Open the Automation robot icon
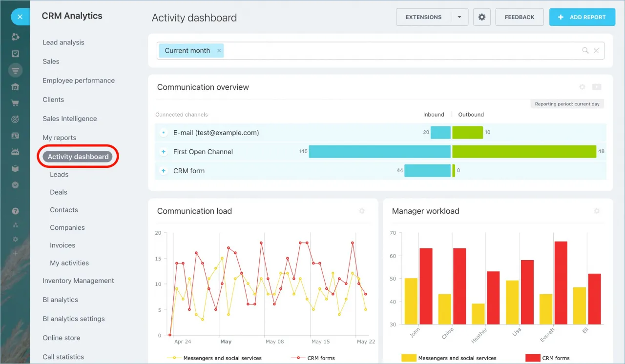This screenshot has width=625, height=364. point(15,152)
